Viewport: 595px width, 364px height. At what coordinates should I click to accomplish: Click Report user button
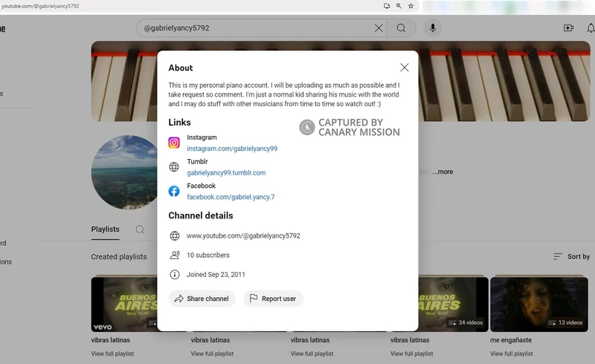coord(273,299)
